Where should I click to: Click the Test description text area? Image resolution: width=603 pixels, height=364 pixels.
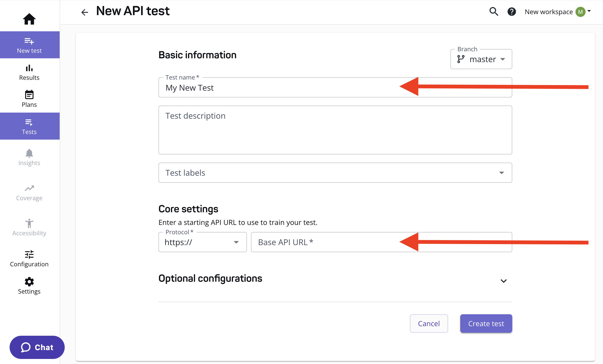(335, 130)
